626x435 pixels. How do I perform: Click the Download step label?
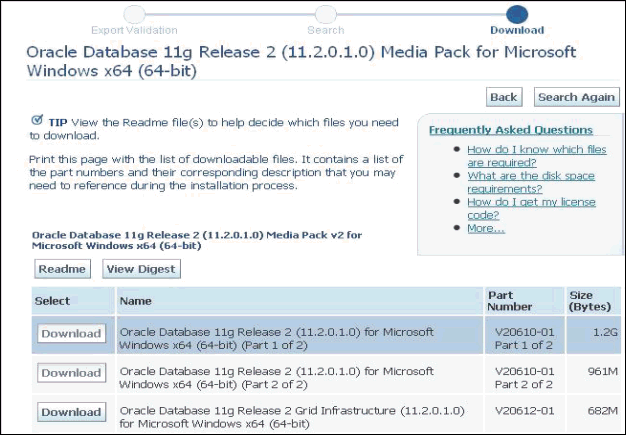pyautogui.click(x=517, y=30)
